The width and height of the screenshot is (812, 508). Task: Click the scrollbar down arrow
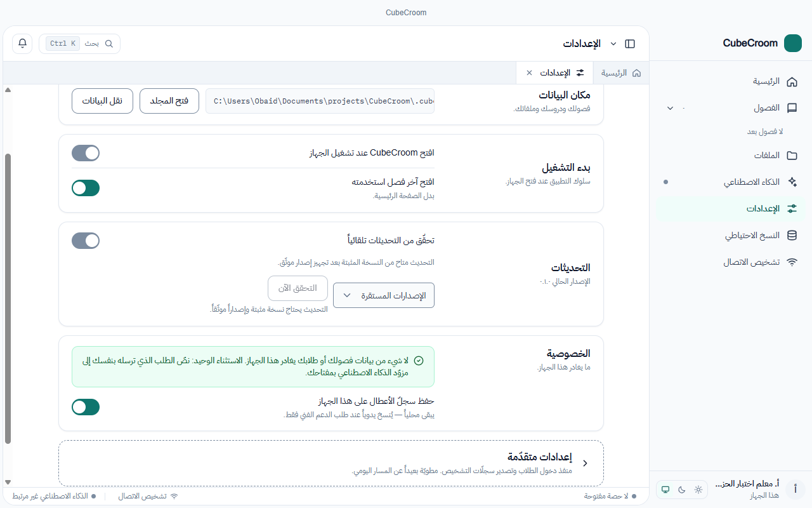coord(8,483)
